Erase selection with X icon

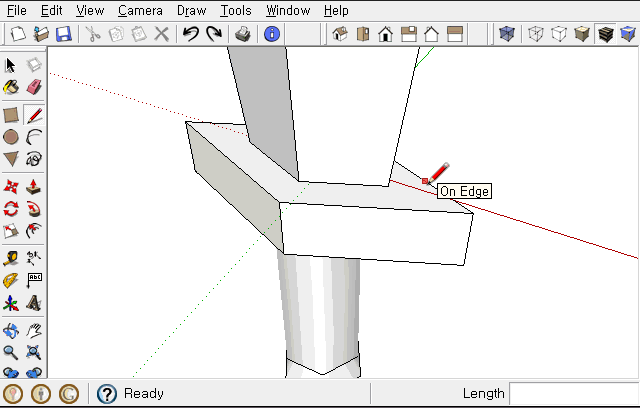pos(162,34)
